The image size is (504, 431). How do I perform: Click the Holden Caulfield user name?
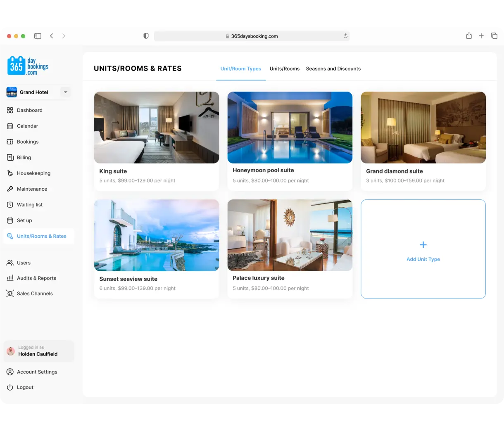coord(38,354)
